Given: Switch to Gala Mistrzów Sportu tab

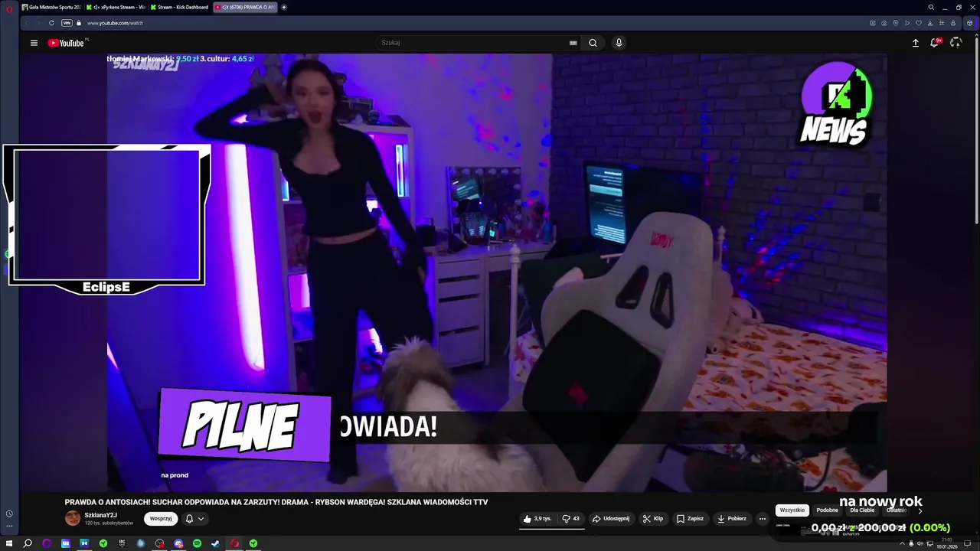Looking at the screenshot, I should (x=51, y=7).
